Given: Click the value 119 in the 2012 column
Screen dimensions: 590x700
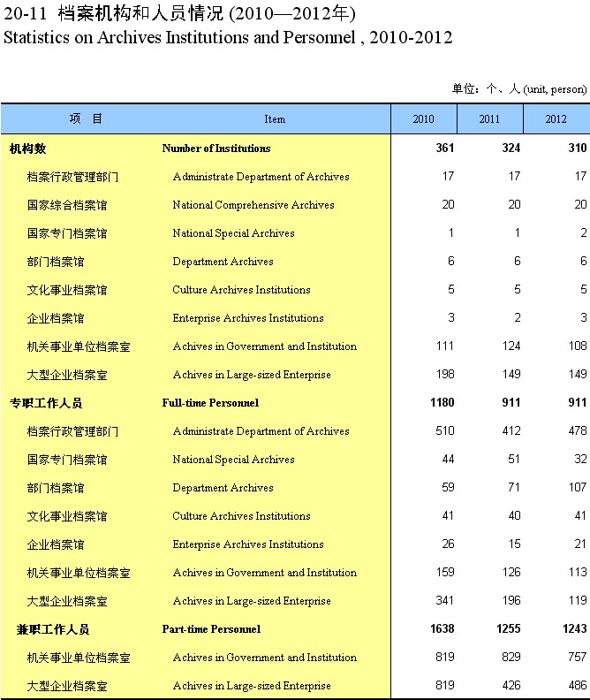Looking at the screenshot, I should [x=578, y=600].
